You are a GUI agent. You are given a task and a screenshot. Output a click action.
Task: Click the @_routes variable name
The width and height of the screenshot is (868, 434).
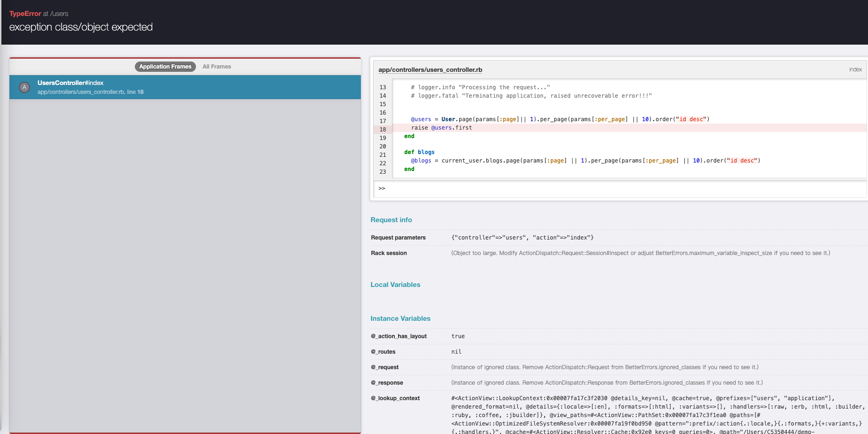(x=383, y=352)
